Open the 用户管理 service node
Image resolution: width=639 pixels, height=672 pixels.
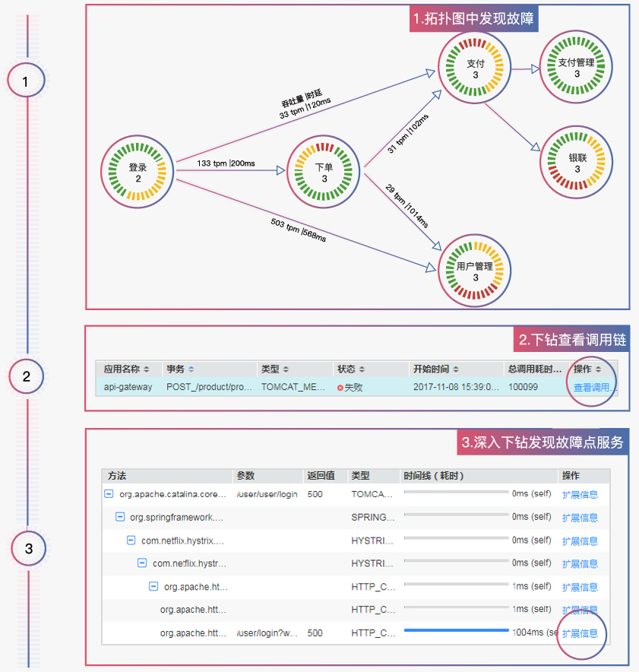(x=475, y=272)
